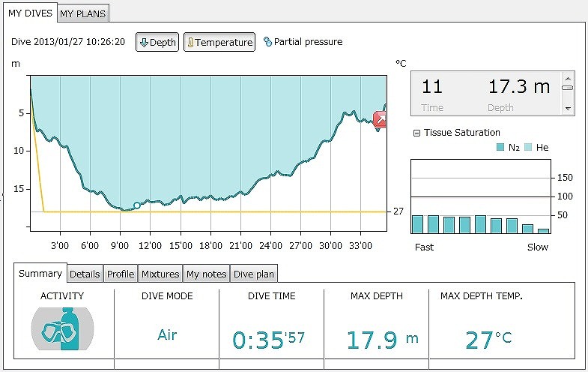Toggle the Depth graph button

click(157, 42)
